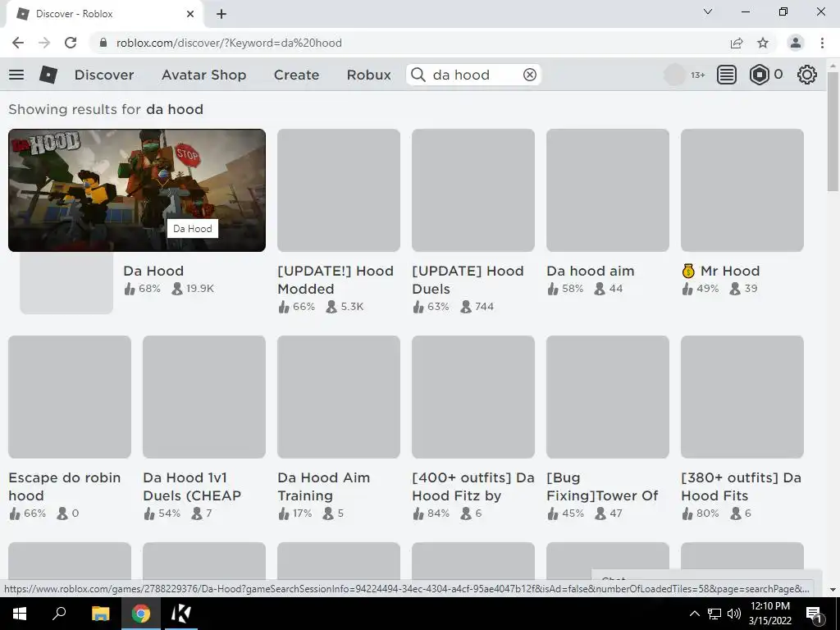Screen dimensions: 840x630
Task: Click the Mr Hood thumbnail placeholder
Action: click(742, 190)
